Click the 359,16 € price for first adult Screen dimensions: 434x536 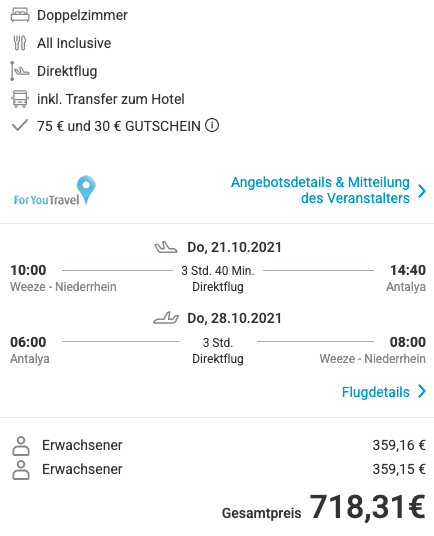(x=399, y=445)
